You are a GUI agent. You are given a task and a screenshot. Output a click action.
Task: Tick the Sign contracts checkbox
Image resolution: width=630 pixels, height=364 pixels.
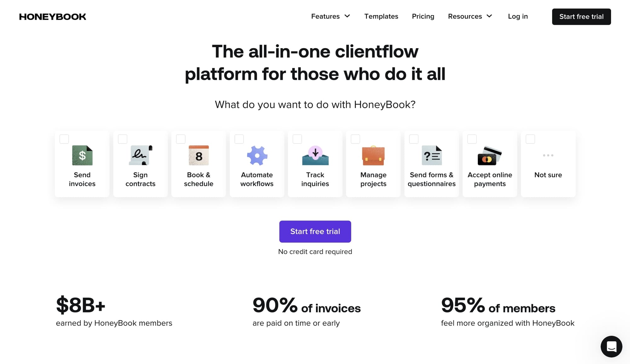click(123, 139)
